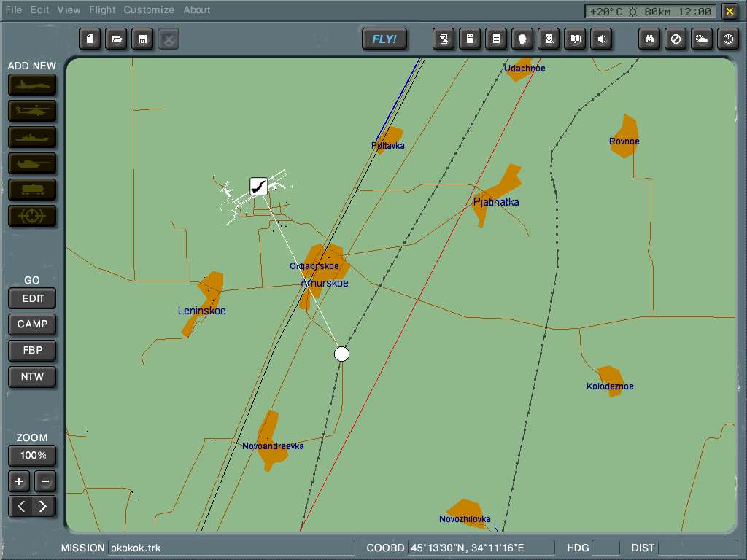747x560 pixels.
Task: Select the Add New Ground Vehicle tool
Action: click(31, 163)
